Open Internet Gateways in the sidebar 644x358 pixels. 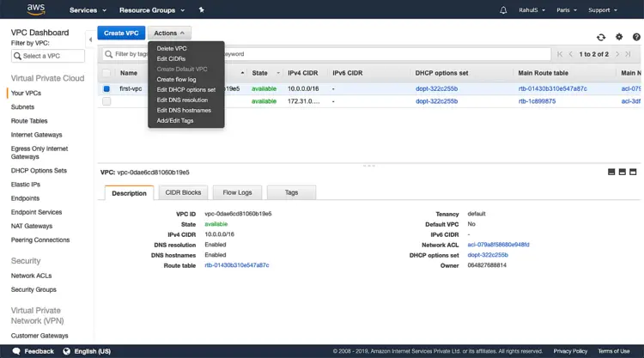37,135
